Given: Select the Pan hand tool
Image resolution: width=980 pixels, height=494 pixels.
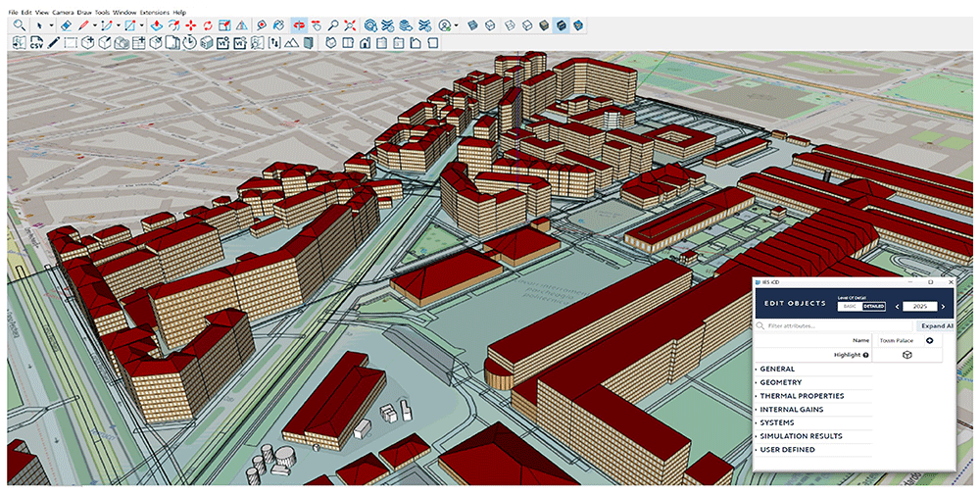Looking at the screenshot, I should point(317,25).
